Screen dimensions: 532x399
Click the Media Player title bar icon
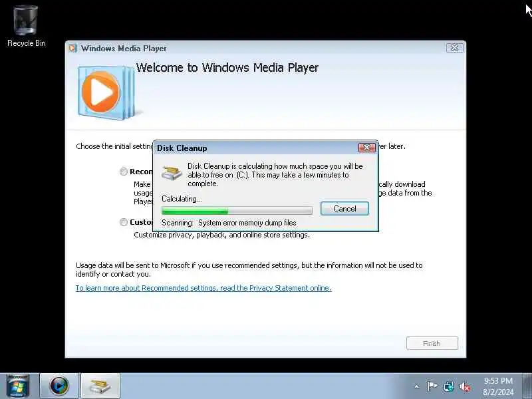[73, 48]
